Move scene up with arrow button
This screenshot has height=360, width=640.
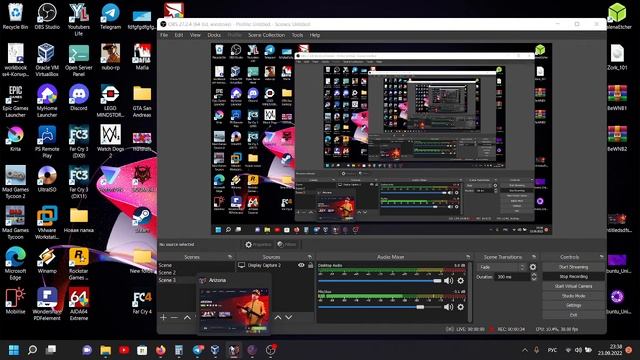point(187,317)
